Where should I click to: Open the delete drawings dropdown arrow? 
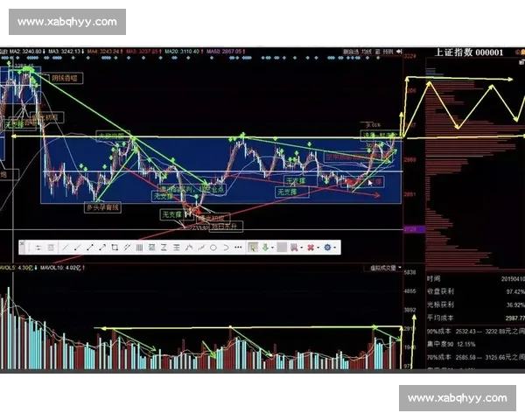[x=318, y=248]
